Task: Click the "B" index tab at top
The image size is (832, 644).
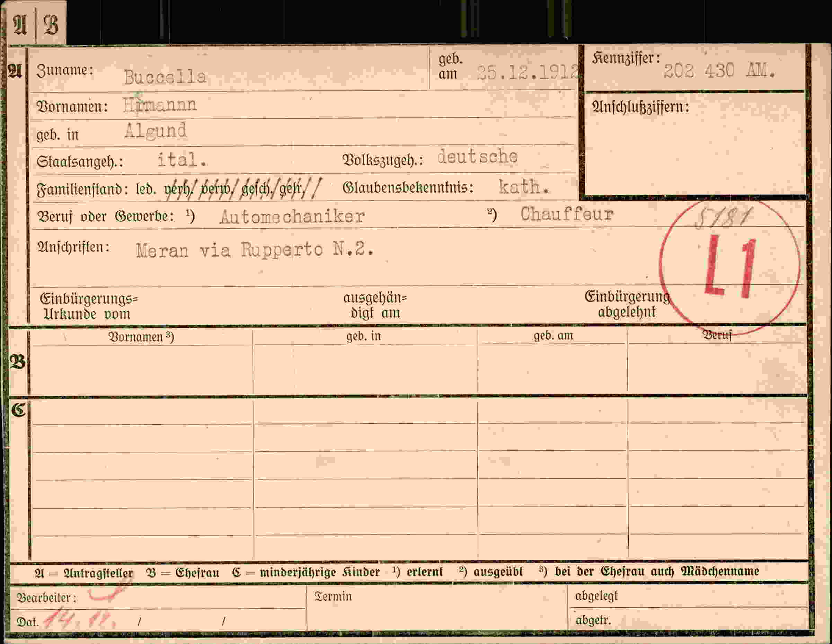Action: pos(51,25)
